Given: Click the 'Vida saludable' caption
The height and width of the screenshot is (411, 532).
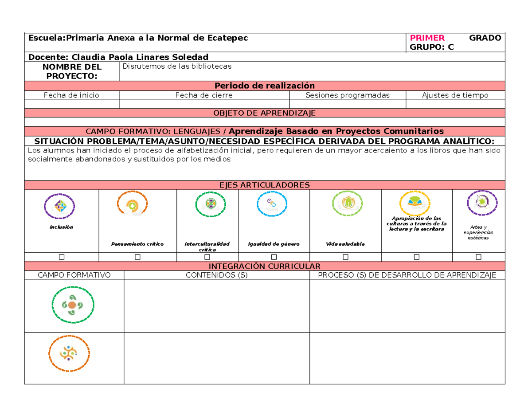Looking at the screenshot, I should (345, 244).
